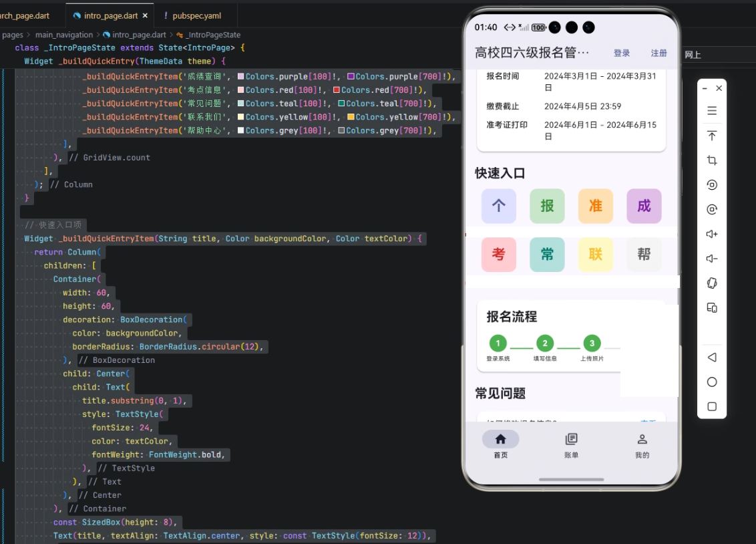Tap the purple 成 quick entry tile
The height and width of the screenshot is (544, 756).
click(644, 206)
